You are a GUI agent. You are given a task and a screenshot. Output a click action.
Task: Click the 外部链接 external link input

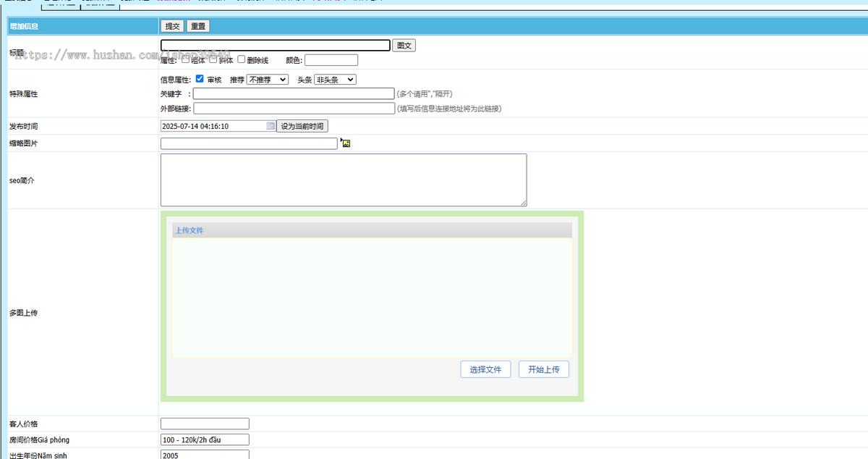pos(294,109)
